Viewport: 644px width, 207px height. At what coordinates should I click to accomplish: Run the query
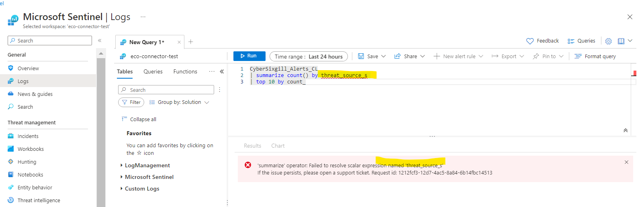click(249, 56)
